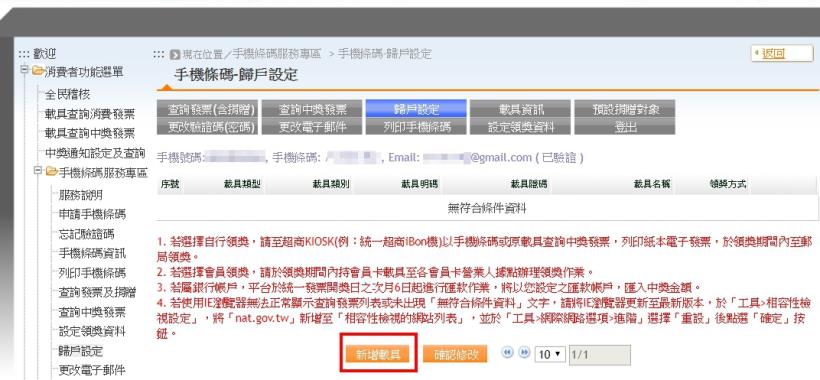Open the 預設捐贈對象 tab
Screen dimensions: 820x380
coord(625,109)
